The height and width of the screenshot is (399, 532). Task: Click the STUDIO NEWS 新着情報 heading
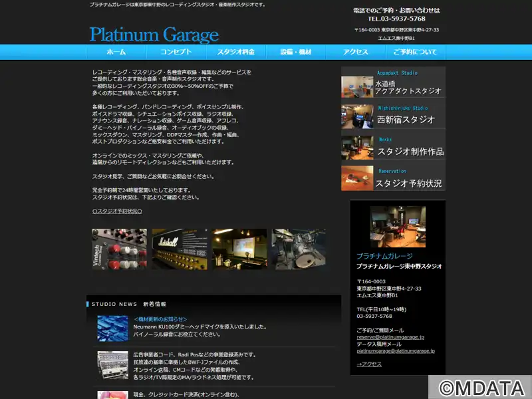128,304
